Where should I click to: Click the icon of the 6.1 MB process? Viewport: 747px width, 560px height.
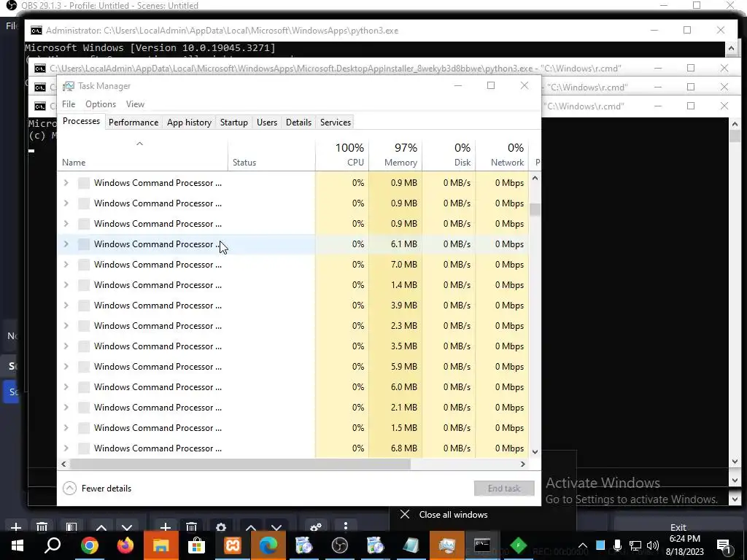click(84, 244)
